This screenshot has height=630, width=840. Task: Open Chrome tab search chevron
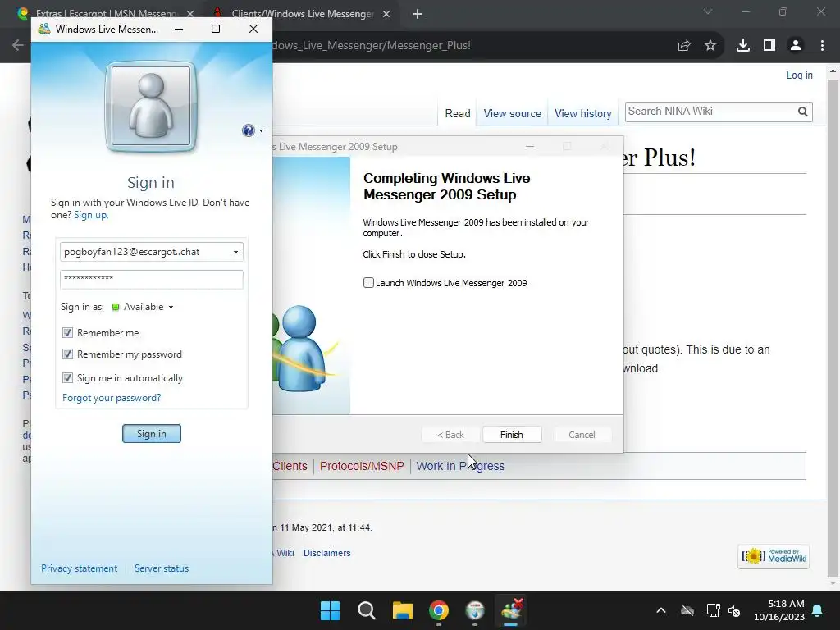(708, 11)
